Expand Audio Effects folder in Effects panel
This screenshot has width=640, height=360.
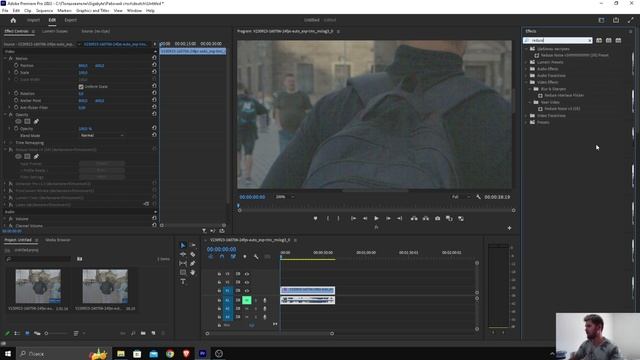(x=527, y=69)
